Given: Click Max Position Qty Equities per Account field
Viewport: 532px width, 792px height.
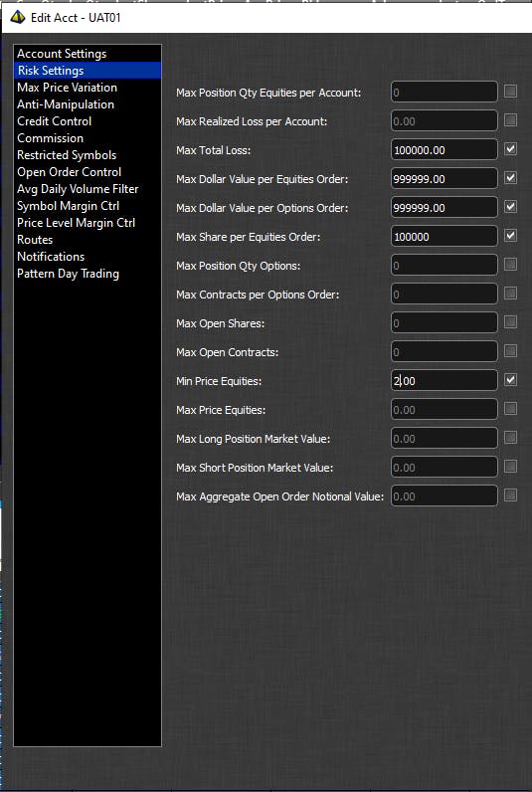Looking at the screenshot, I should pos(444,92).
